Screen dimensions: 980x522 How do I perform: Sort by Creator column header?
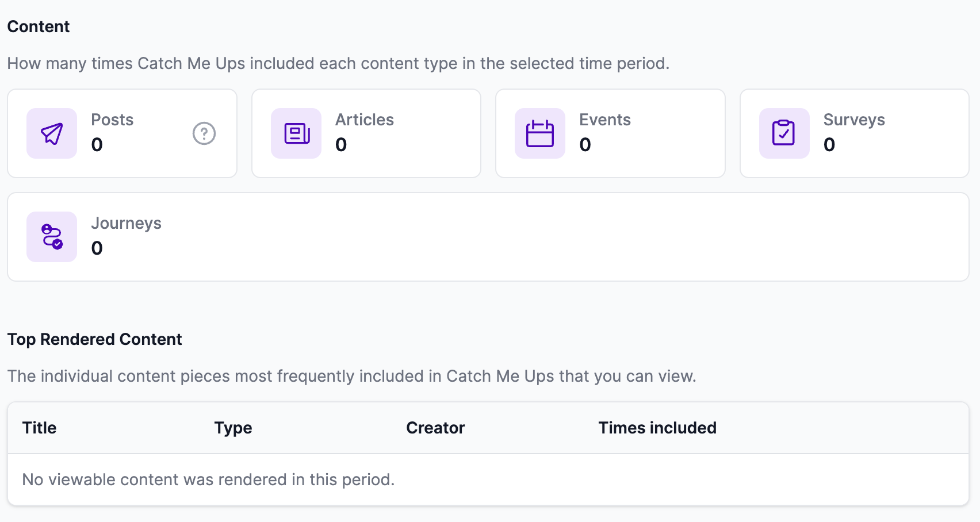pos(435,428)
